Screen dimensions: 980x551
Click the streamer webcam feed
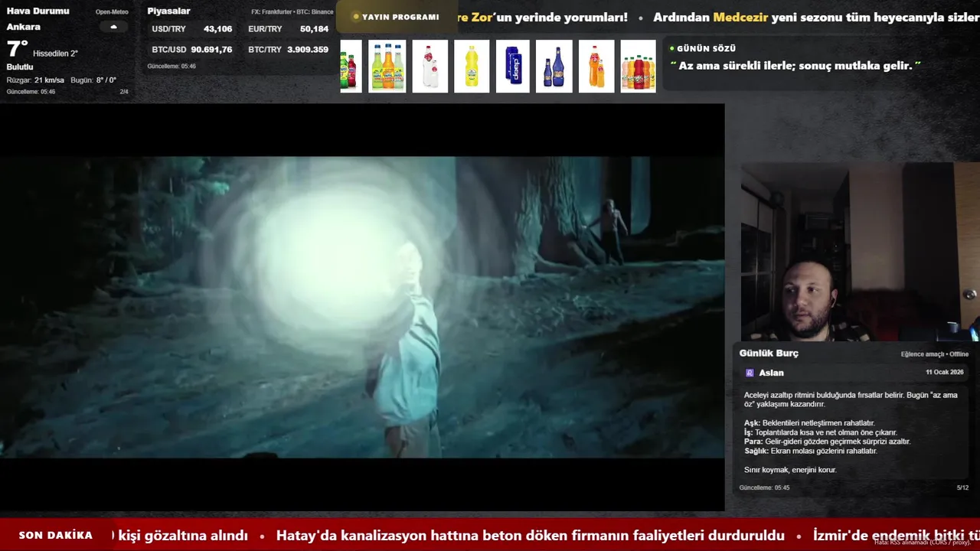click(860, 252)
